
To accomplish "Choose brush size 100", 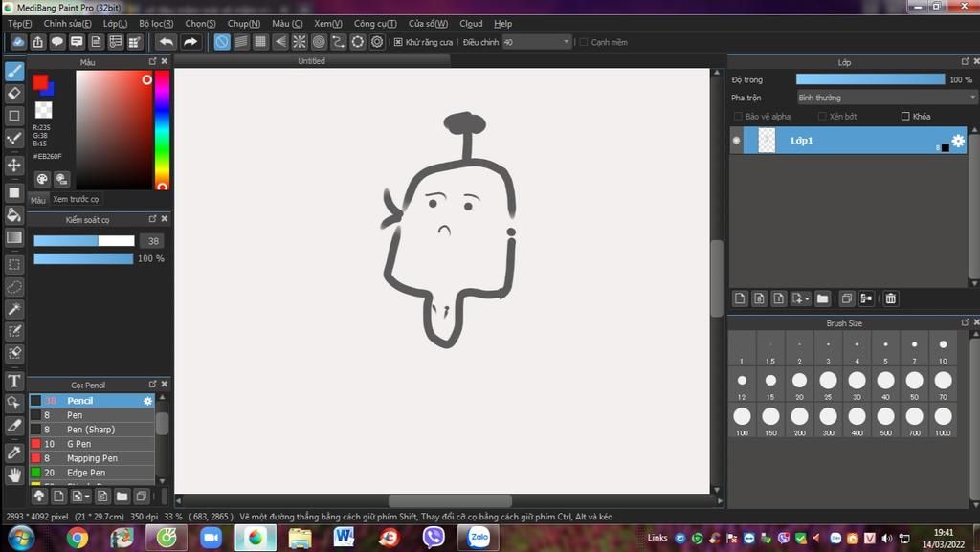I will (742, 420).
